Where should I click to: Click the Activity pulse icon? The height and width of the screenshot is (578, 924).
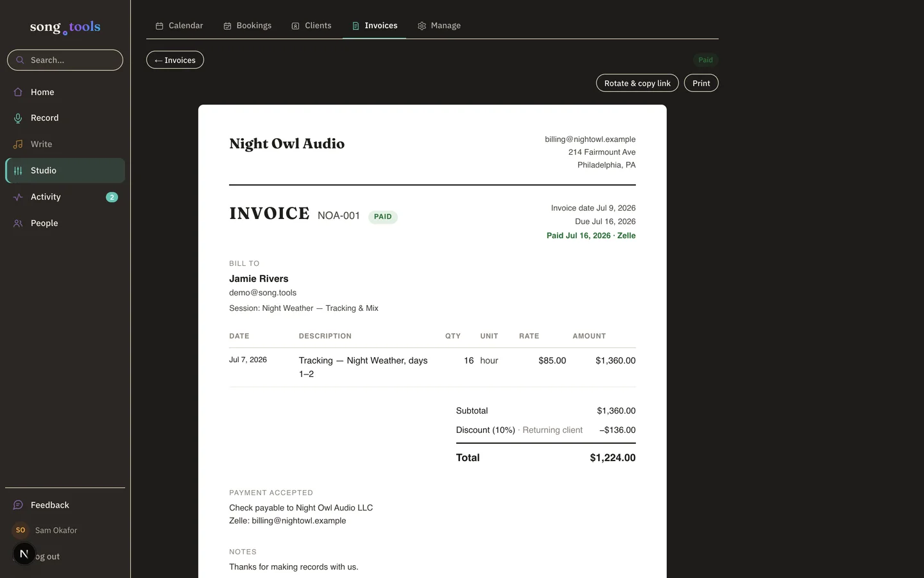coord(18,197)
